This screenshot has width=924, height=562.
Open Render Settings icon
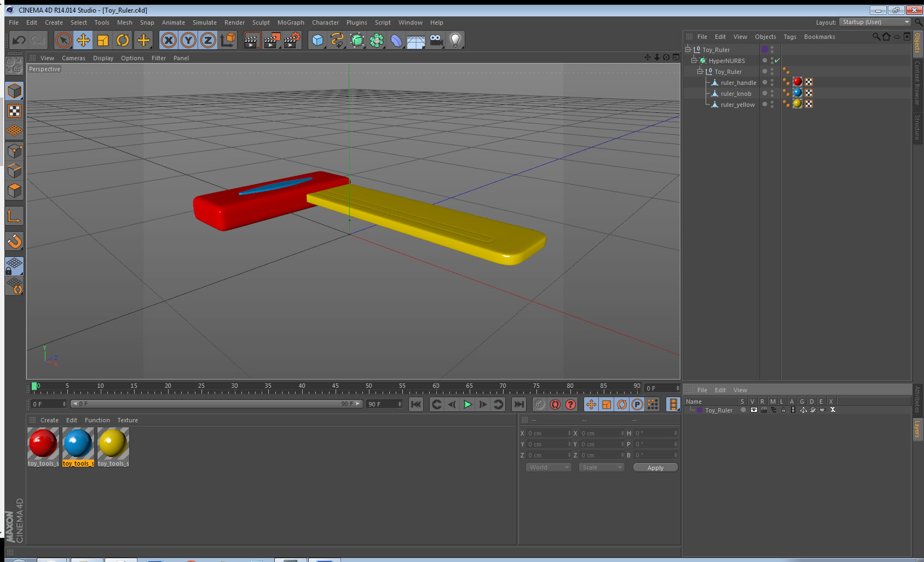tap(292, 40)
